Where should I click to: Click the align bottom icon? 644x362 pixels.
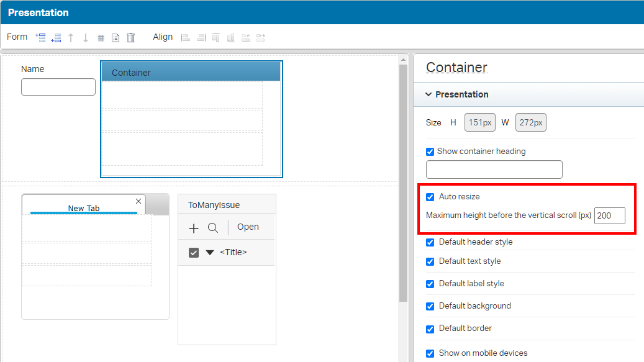coord(231,38)
